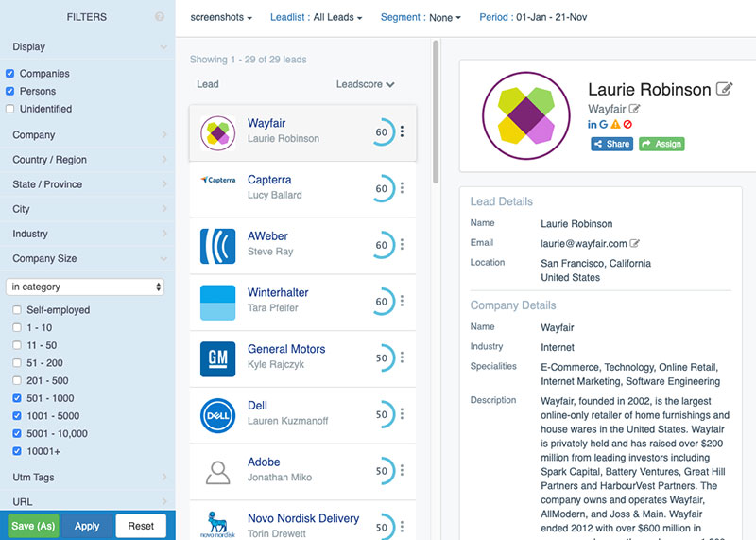Open the Leadlist : All Leads menu
This screenshot has width=756, height=540.
(316, 17)
